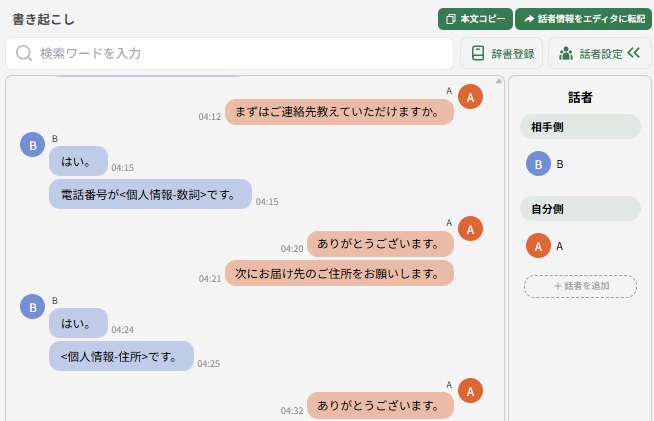Click the 話者 panel heading
The image size is (654, 421).
pos(580,97)
